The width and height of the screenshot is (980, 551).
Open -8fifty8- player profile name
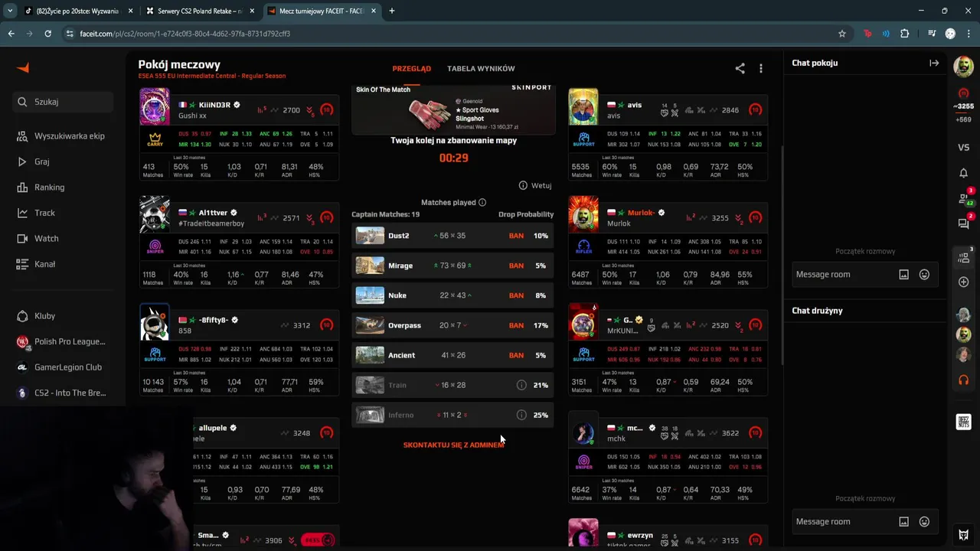tap(214, 320)
